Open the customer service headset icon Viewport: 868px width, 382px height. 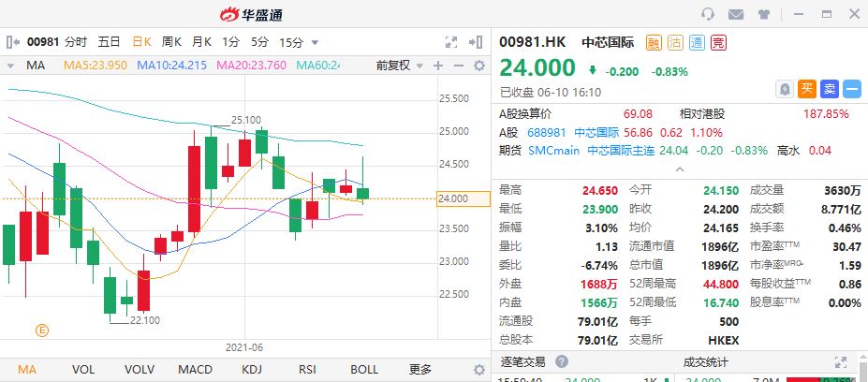click(x=707, y=14)
